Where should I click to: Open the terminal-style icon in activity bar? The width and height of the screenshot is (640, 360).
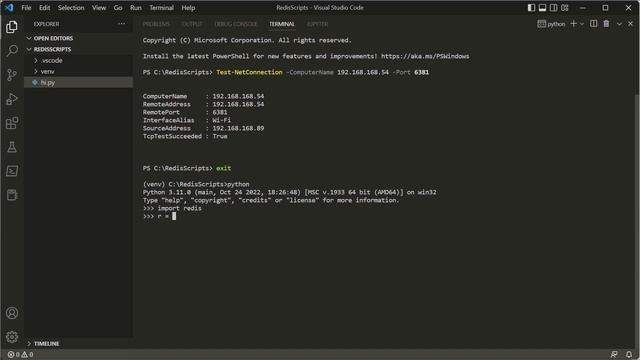[12, 171]
